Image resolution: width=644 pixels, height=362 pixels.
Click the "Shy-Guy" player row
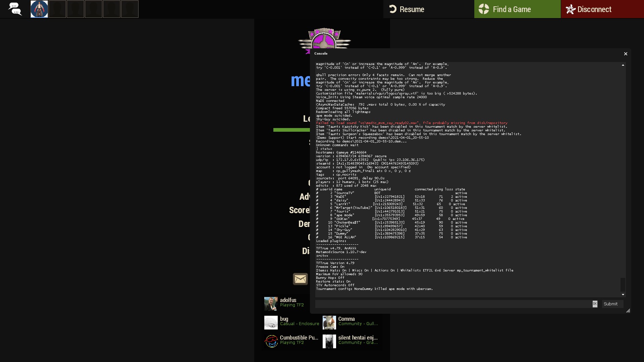pyautogui.click(x=391, y=230)
